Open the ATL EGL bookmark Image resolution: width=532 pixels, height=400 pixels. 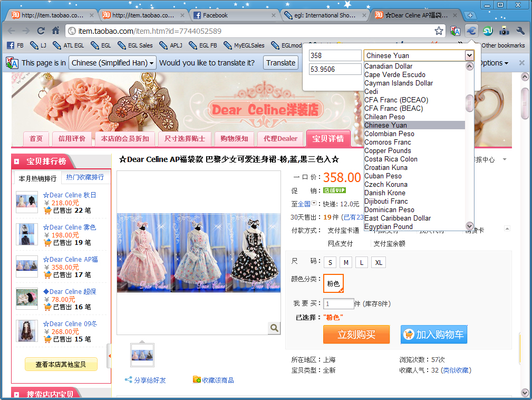pos(69,45)
